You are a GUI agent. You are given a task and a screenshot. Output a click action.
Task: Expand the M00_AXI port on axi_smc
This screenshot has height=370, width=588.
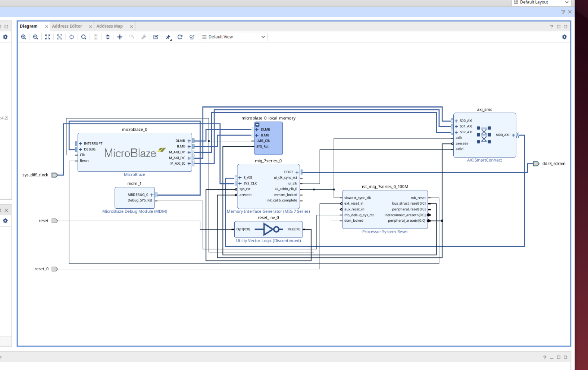pyautogui.click(x=513, y=135)
